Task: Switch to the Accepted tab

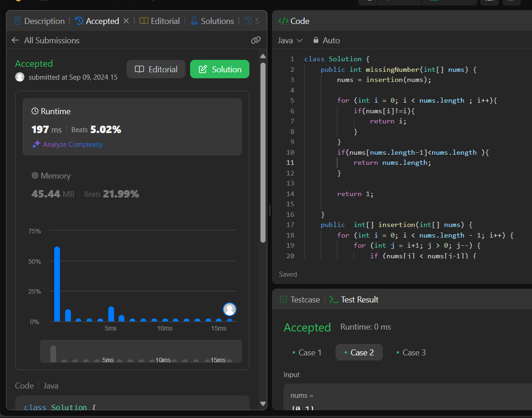Action: [x=98, y=21]
